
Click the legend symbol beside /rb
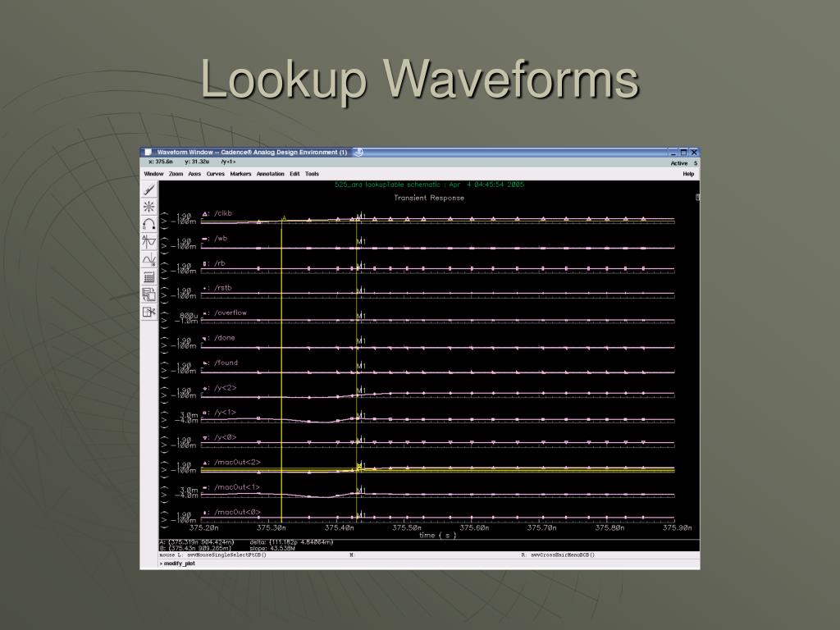205,263
